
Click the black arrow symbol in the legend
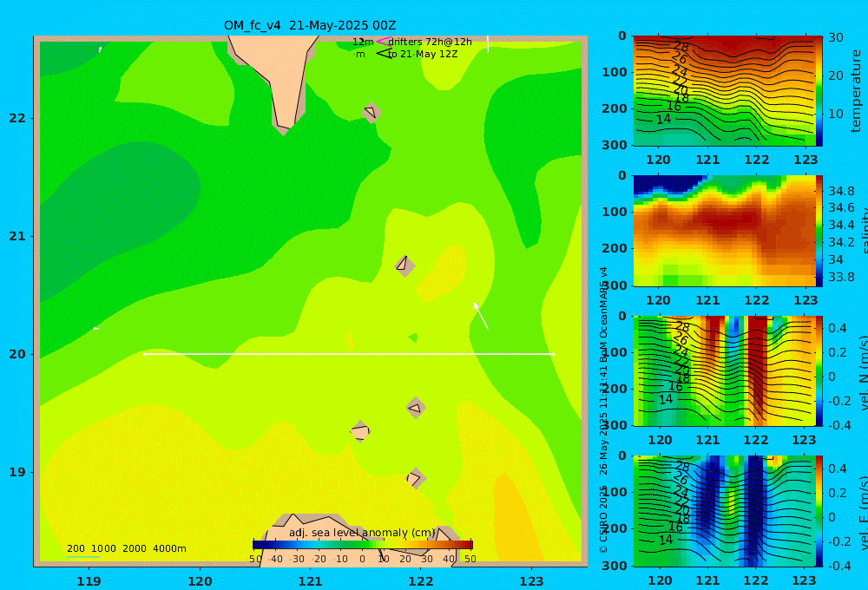384,54
